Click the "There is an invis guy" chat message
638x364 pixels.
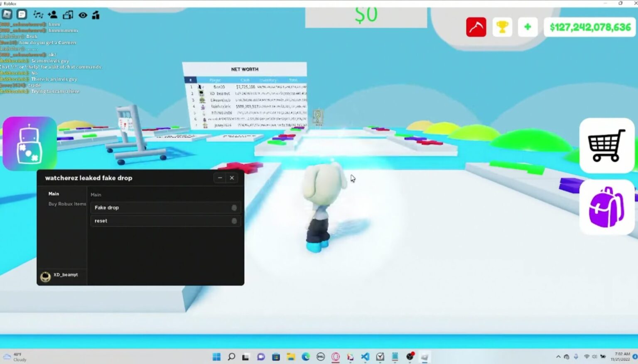[x=54, y=79]
